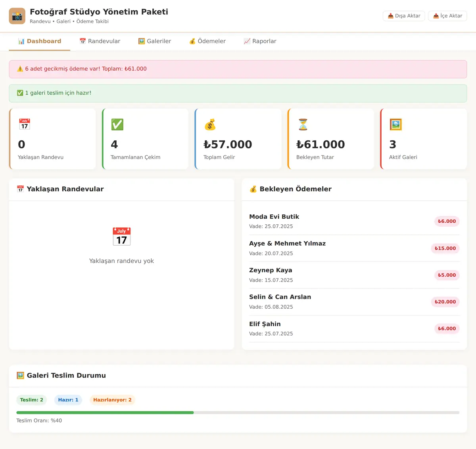Go to the Ödemeler tab
Image resolution: width=476 pixels, height=449 pixels.
tap(207, 41)
